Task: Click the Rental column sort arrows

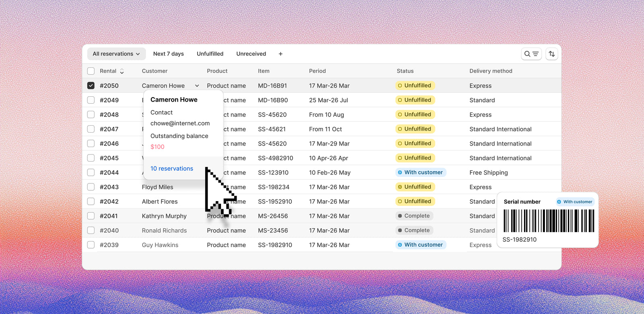Action: point(122,71)
